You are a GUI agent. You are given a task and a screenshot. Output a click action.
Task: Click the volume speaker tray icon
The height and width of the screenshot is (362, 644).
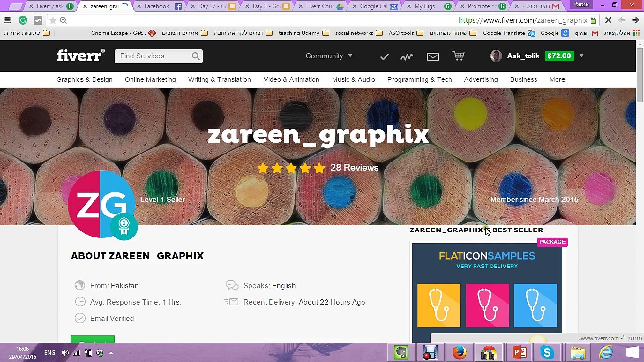[65, 353]
